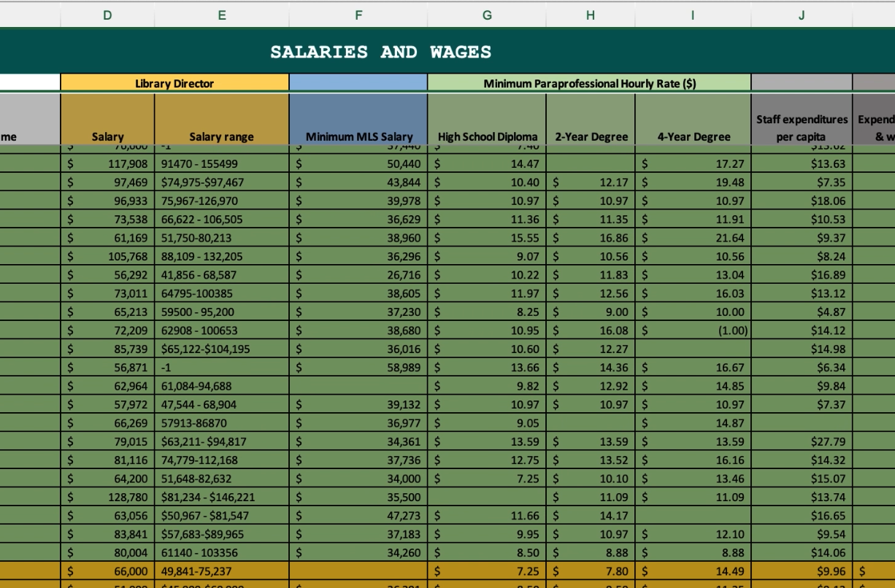Image resolution: width=895 pixels, height=588 pixels.
Task: Select salary cell 66,269
Action: coord(107,422)
